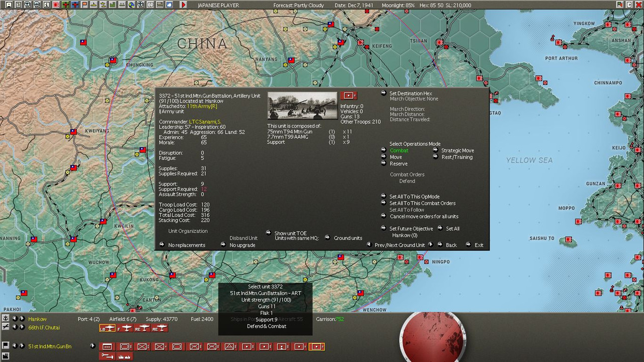Select the highlighted artillery unit icon

(316, 346)
